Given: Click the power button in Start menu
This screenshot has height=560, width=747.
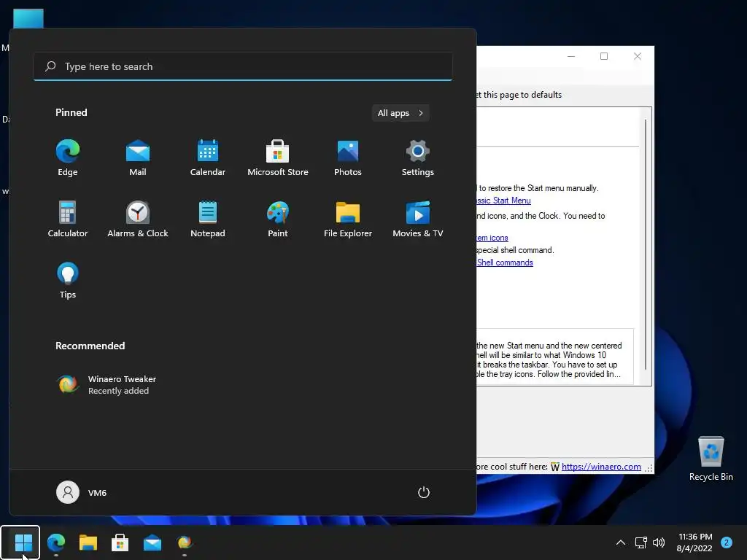Looking at the screenshot, I should pos(424,492).
